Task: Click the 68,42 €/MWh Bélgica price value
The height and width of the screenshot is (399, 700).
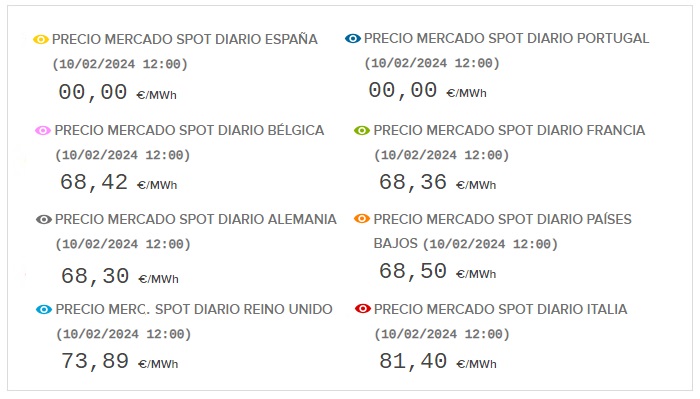Action: click(x=118, y=183)
